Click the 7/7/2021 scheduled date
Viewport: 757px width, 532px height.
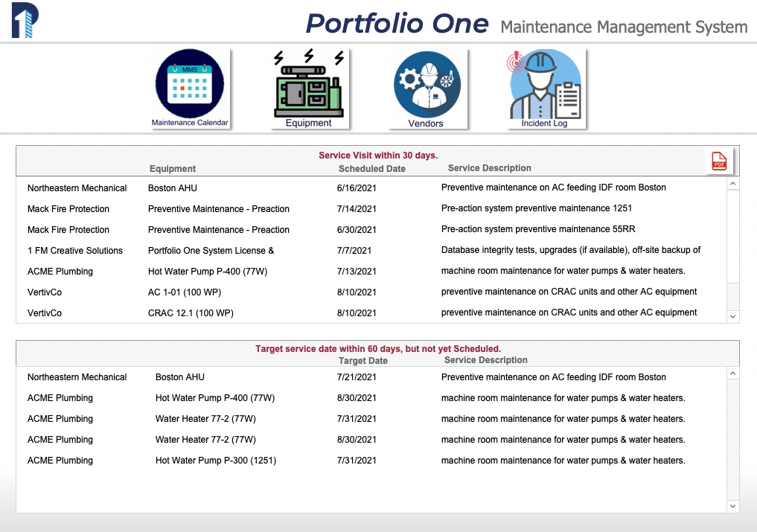354,251
